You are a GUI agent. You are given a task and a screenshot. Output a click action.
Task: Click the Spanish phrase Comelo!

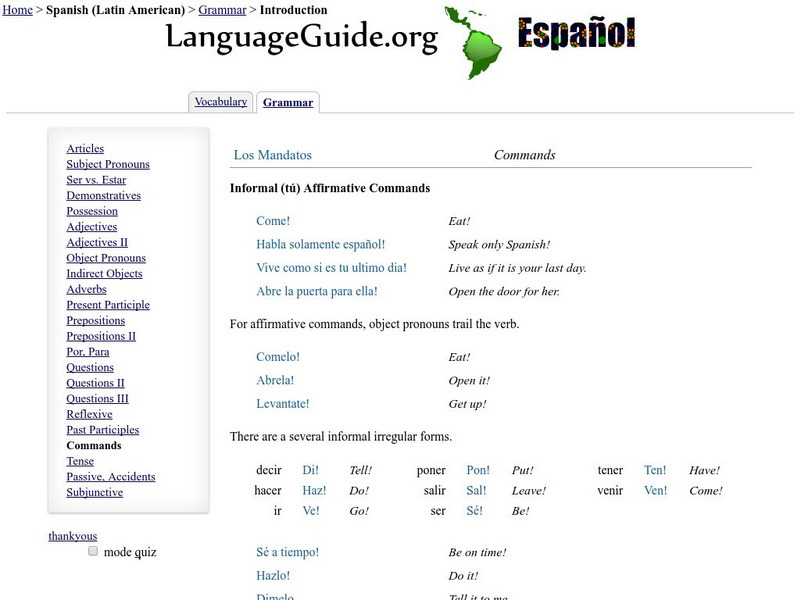pos(277,357)
